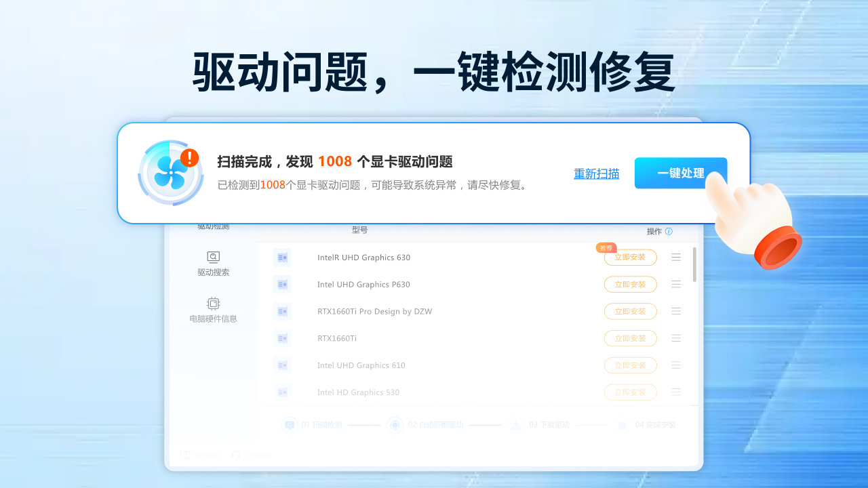Click the 01 扫描检测 step icon
This screenshot has height=488, width=868.
point(290,425)
